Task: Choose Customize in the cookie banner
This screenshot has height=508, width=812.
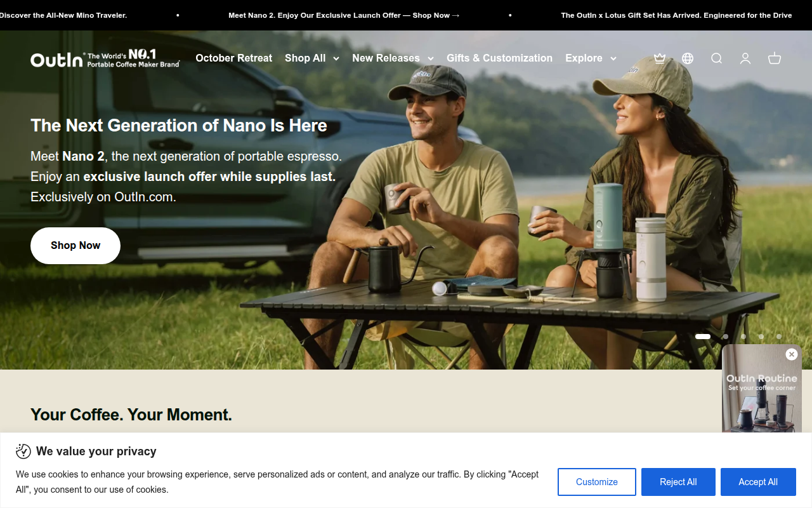Action: (x=597, y=482)
